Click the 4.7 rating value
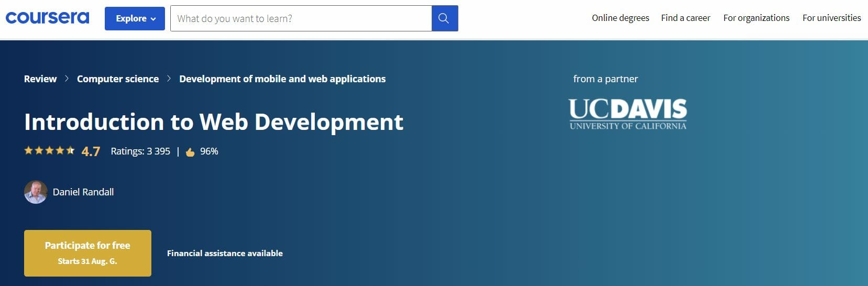The image size is (868, 286). (x=91, y=151)
